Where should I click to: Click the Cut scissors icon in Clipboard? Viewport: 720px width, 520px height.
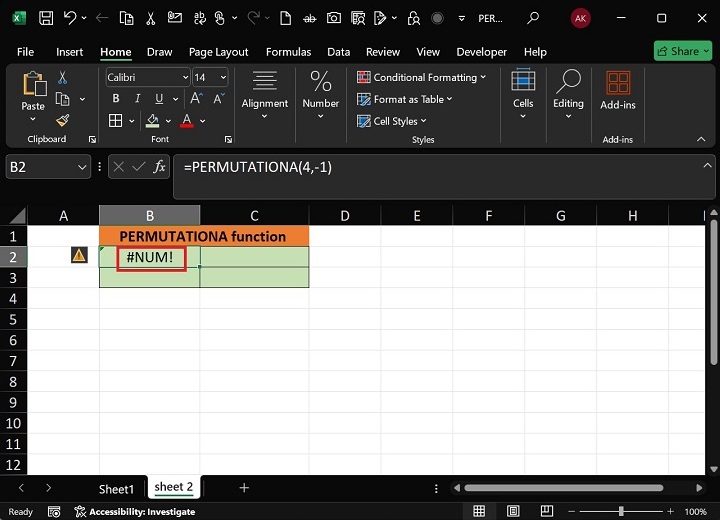(62, 77)
